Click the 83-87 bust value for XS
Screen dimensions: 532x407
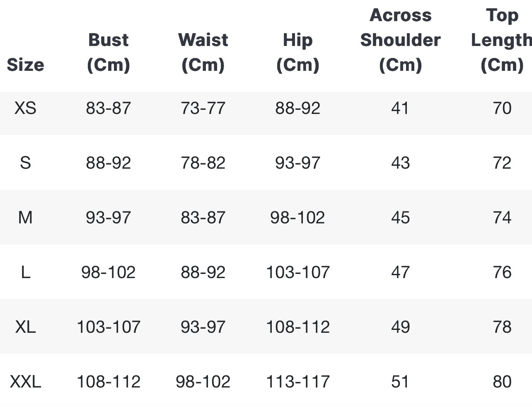(109, 108)
